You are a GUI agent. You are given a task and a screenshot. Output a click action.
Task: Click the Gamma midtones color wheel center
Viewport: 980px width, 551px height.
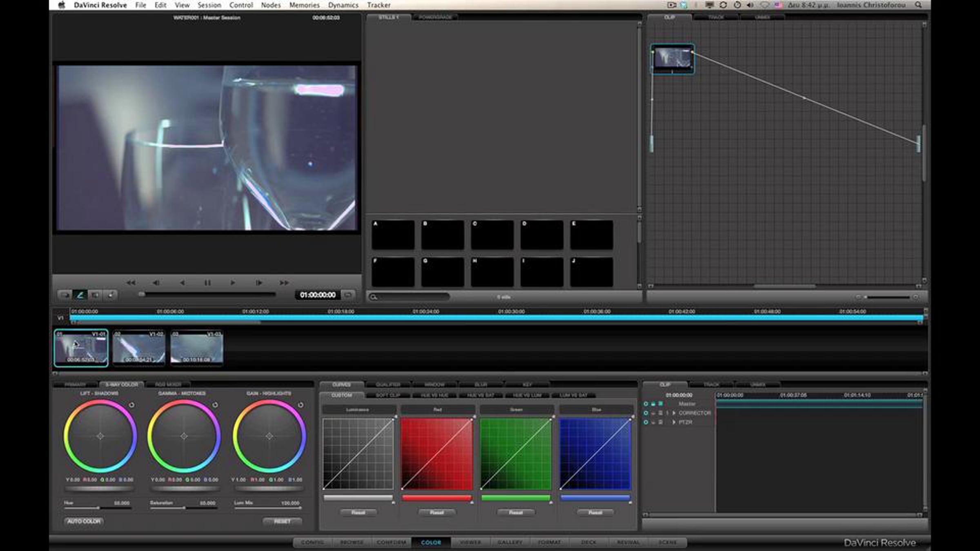click(184, 436)
